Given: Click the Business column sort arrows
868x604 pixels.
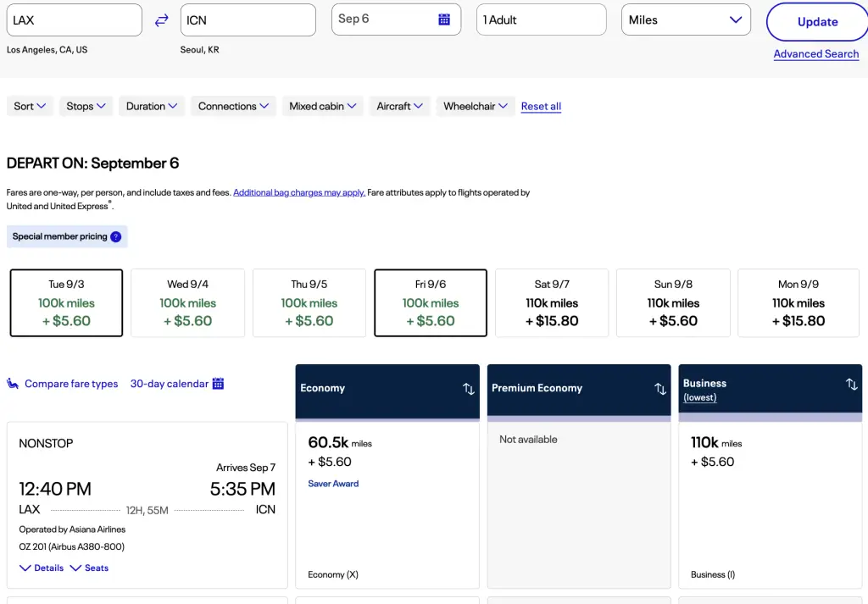Looking at the screenshot, I should tap(851, 385).
